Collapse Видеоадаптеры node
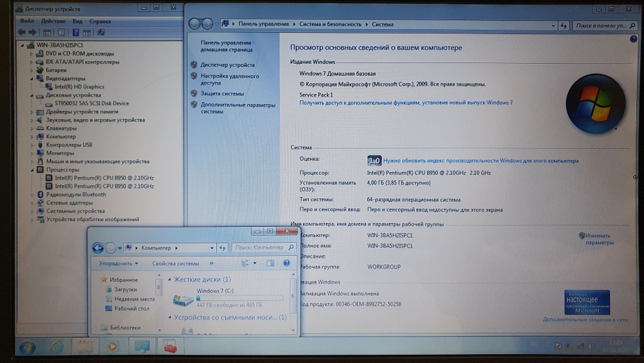Image resolution: width=644 pixels, height=363 pixels. [x=31, y=78]
